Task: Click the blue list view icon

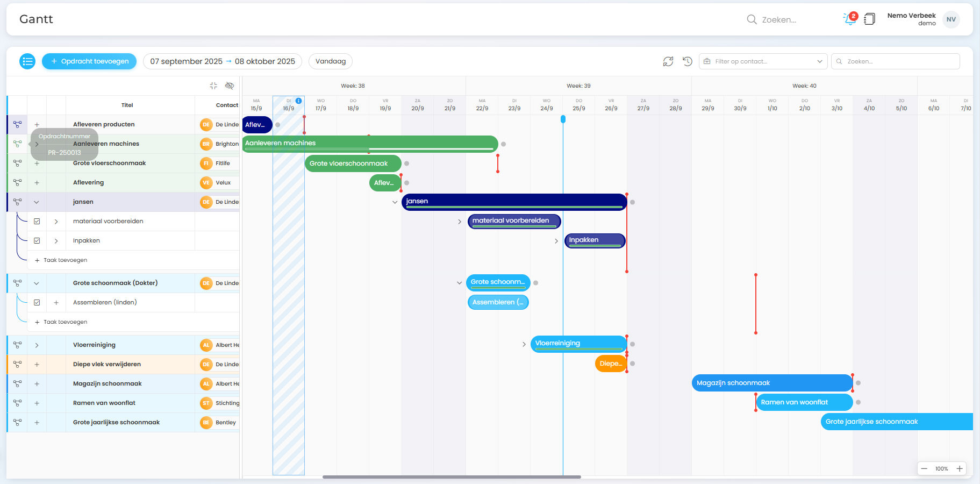Action: click(x=27, y=61)
